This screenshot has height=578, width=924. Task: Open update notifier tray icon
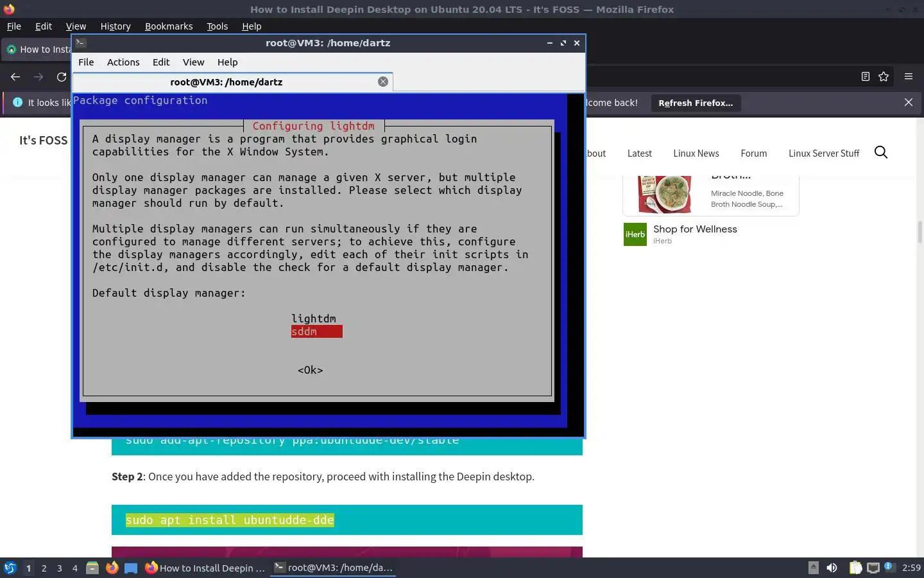click(x=889, y=566)
